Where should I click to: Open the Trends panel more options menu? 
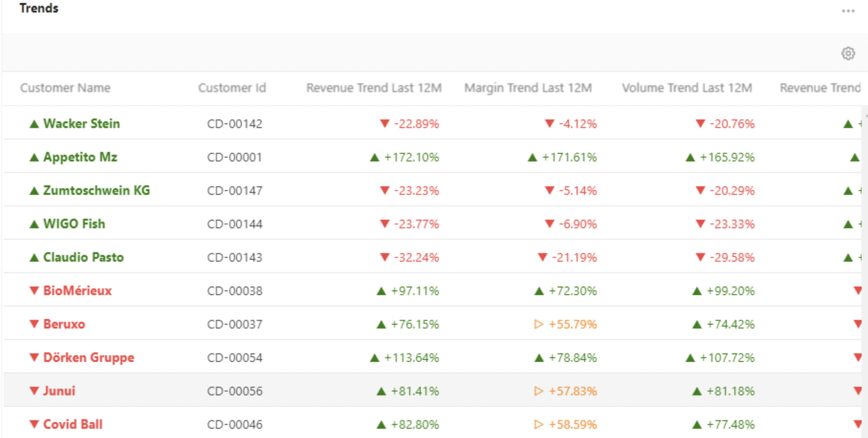coord(848,11)
